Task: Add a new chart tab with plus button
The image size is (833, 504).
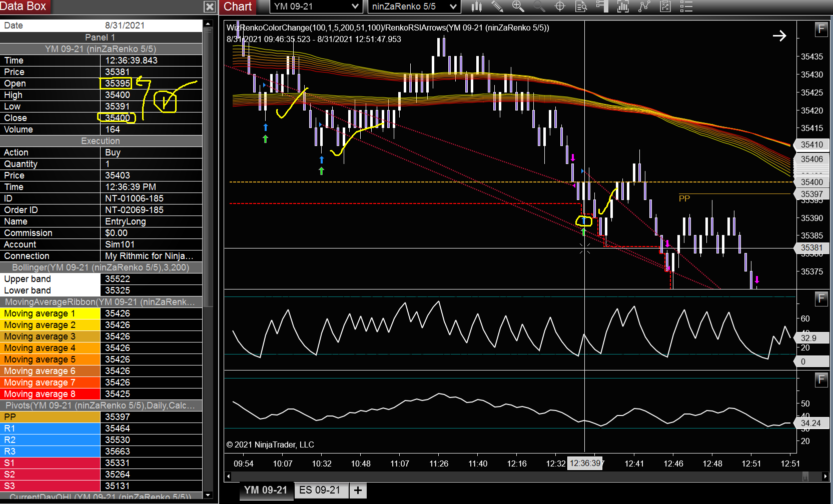Action: coord(358,490)
